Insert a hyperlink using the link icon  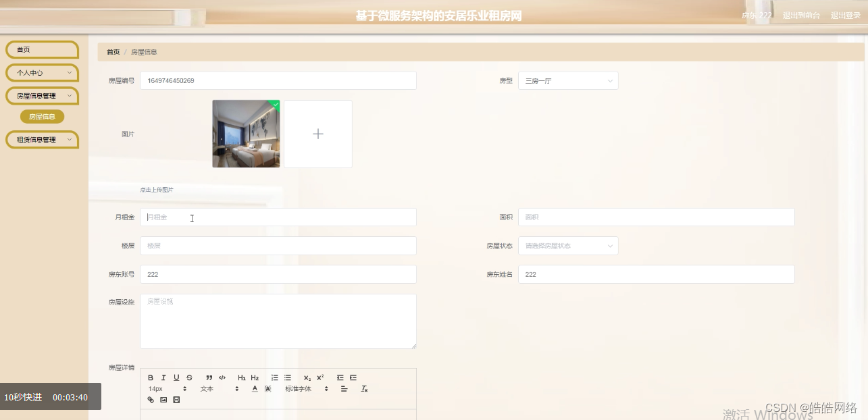150,400
